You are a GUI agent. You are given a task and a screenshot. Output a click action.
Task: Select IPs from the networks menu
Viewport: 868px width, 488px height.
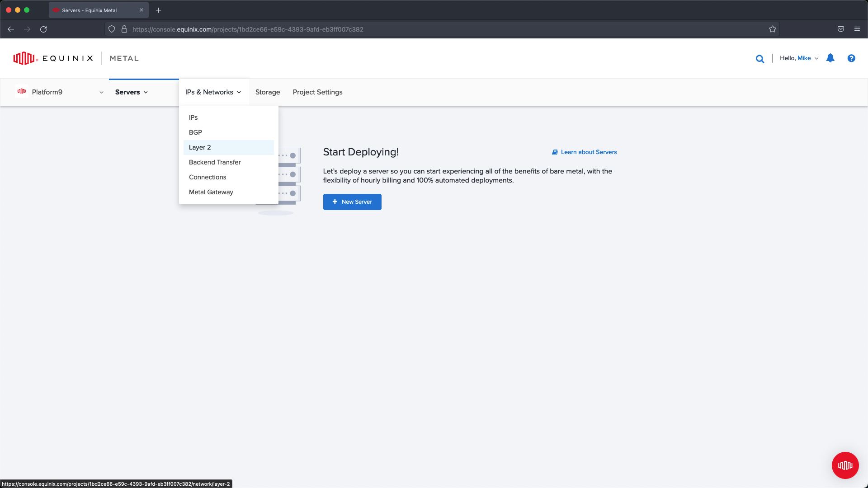click(229, 117)
